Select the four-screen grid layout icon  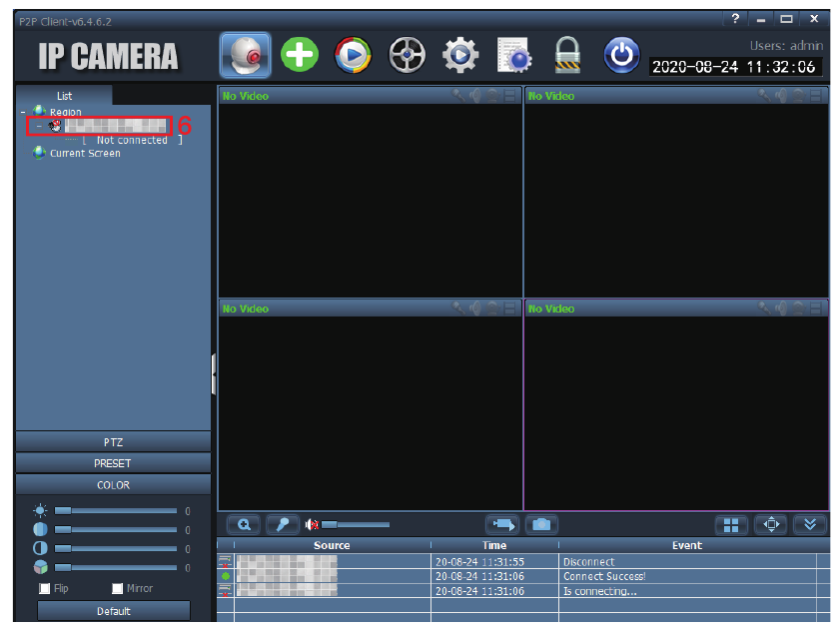click(x=732, y=524)
